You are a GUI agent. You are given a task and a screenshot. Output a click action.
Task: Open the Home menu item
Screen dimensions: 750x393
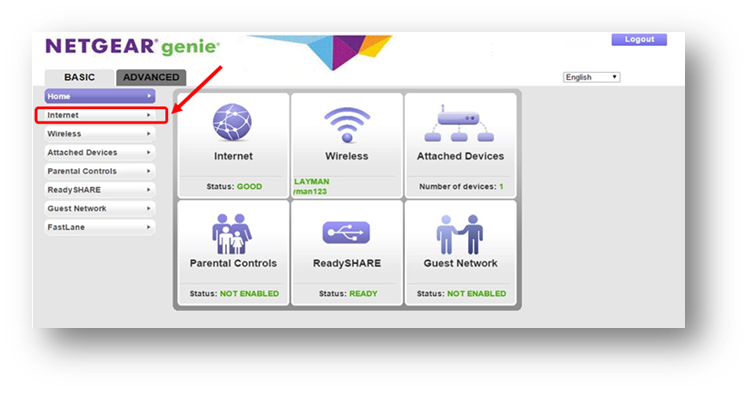click(100, 96)
